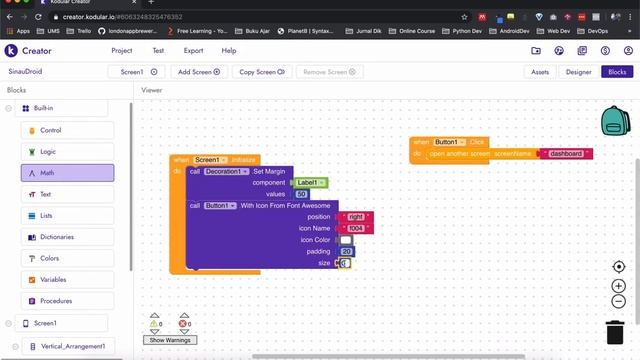Edit the size number field in the block
640x360 pixels.
tap(344, 263)
